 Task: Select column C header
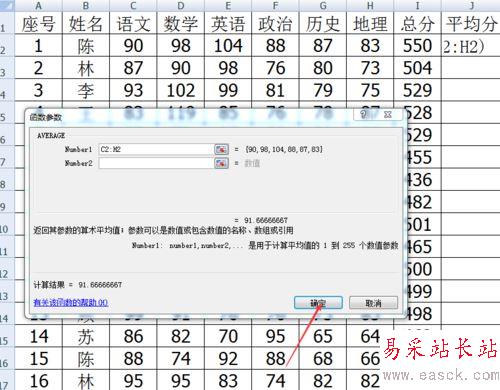pos(133,6)
